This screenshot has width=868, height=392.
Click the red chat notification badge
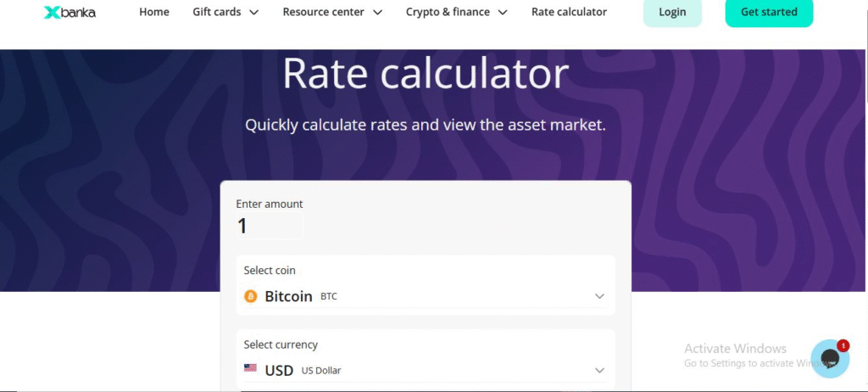[x=843, y=345]
